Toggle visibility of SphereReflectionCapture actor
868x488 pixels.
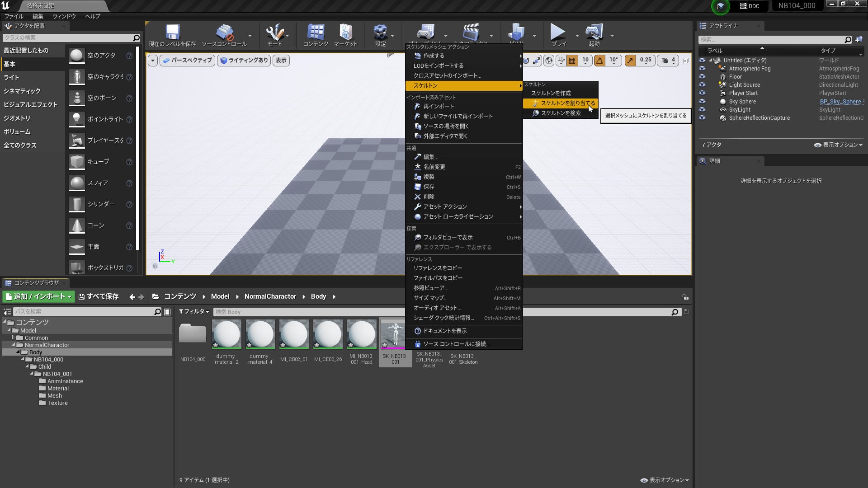[x=702, y=118]
